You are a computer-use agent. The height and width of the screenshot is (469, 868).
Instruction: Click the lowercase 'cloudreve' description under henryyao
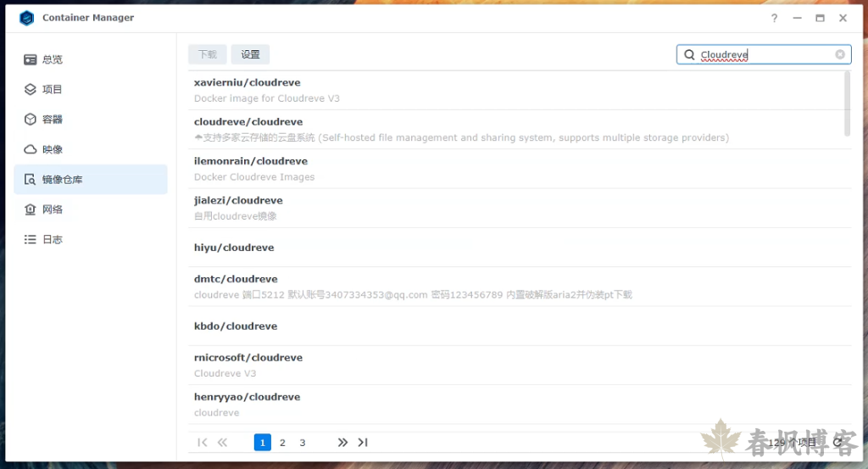pyautogui.click(x=216, y=413)
